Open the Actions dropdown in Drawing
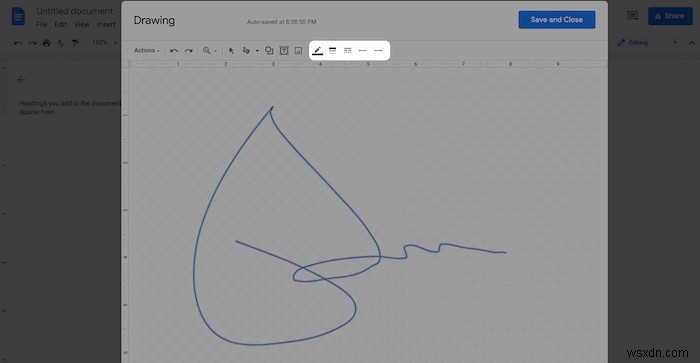This screenshot has width=700, height=363. [146, 50]
